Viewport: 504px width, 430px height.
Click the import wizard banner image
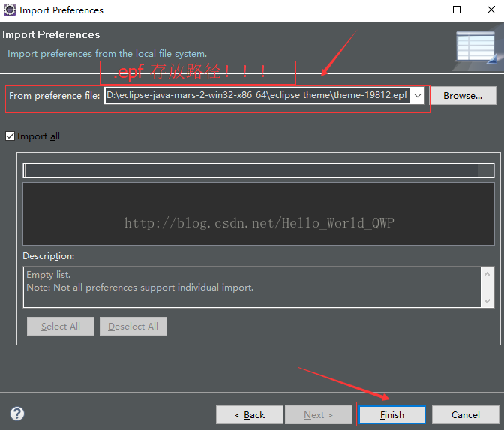click(x=477, y=49)
